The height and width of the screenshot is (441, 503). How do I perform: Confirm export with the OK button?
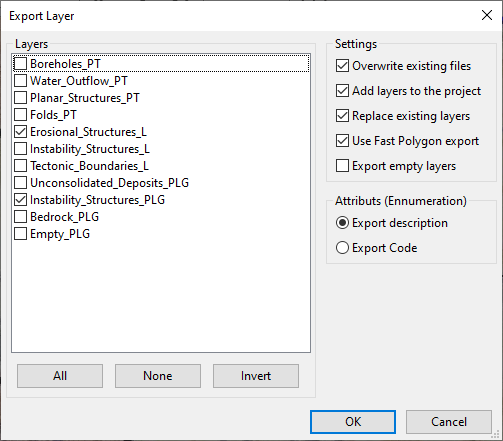353,422
